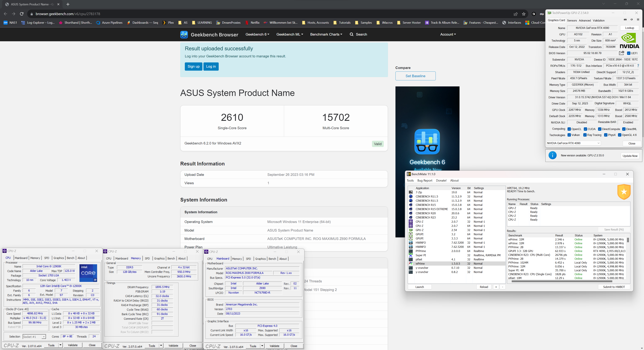Toggle the CUDA checkbox
This screenshot has width=644, height=350.
click(585, 129)
